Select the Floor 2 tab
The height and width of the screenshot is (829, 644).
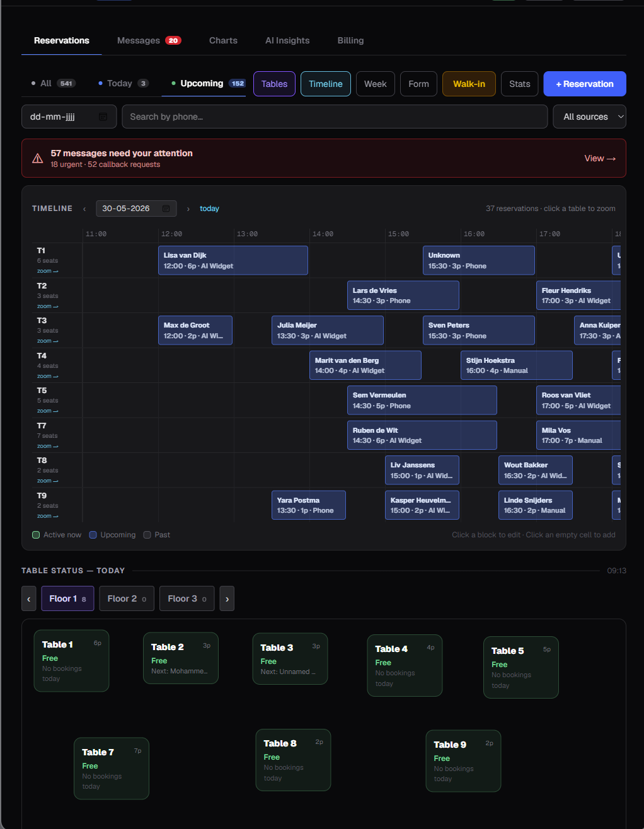(x=127, y=598)
